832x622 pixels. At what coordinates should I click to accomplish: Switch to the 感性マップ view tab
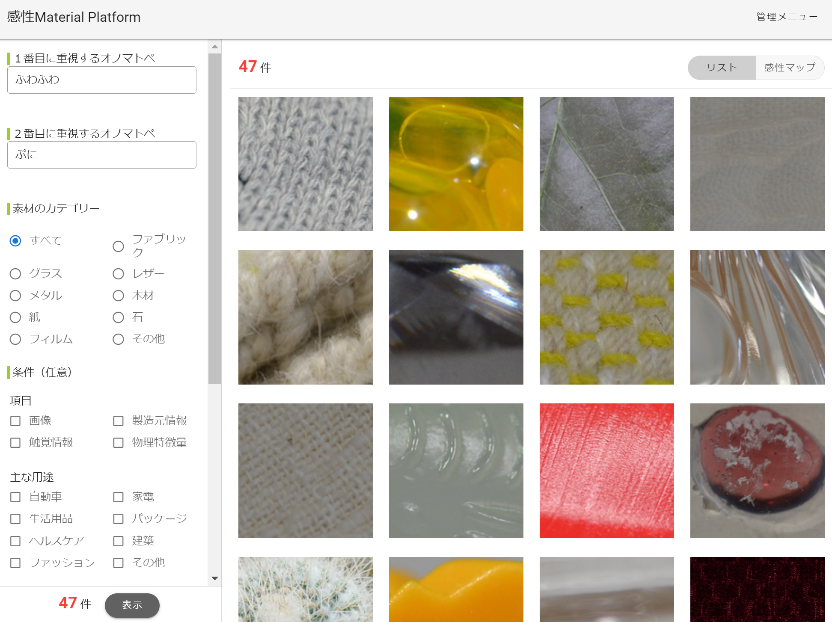tap(789, 68)
